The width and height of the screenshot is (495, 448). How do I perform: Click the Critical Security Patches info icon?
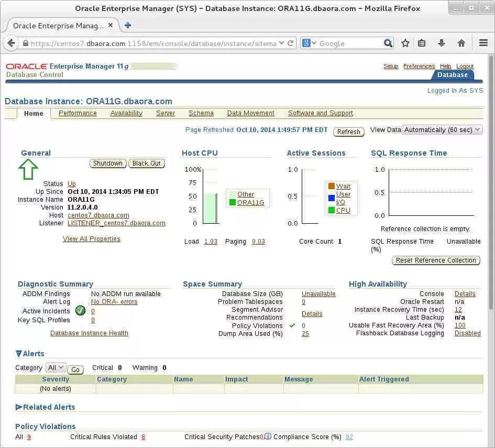click(268, 436)
